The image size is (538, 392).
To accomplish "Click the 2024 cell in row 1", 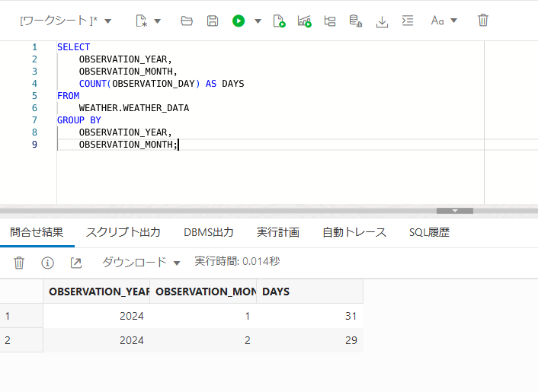I will tap(97, 316).
